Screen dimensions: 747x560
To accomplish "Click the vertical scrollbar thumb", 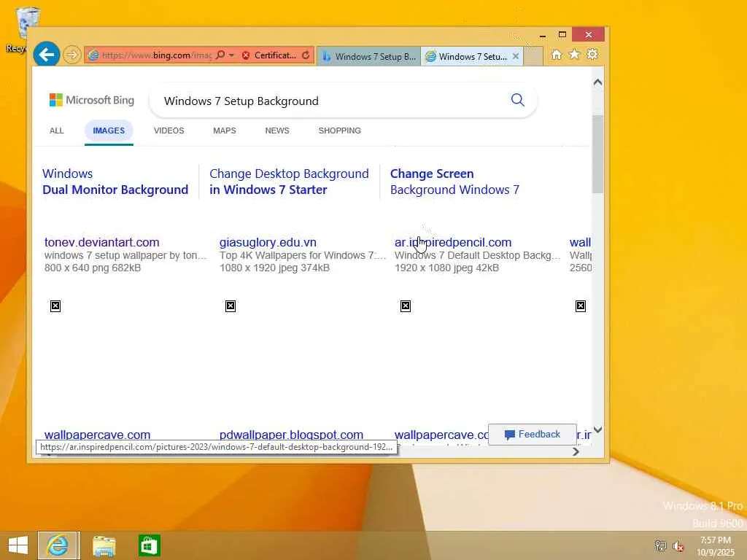I will pos(598,154).
